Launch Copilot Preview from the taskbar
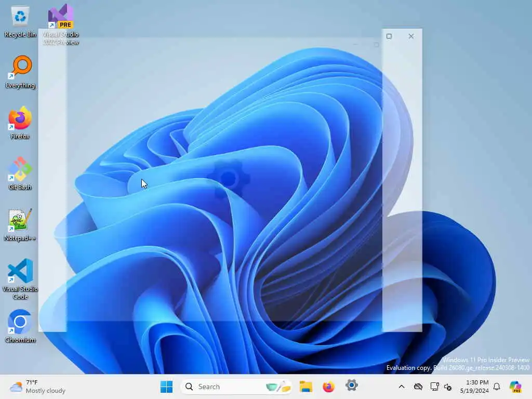The width and height of the screenshot is (532, 399). tap(515, 387)
